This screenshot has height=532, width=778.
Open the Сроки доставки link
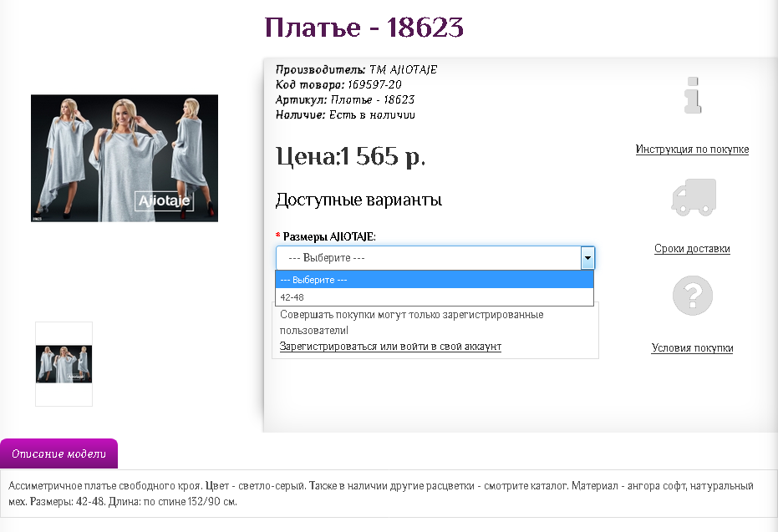pyautogui.click(x=692, y=248)
